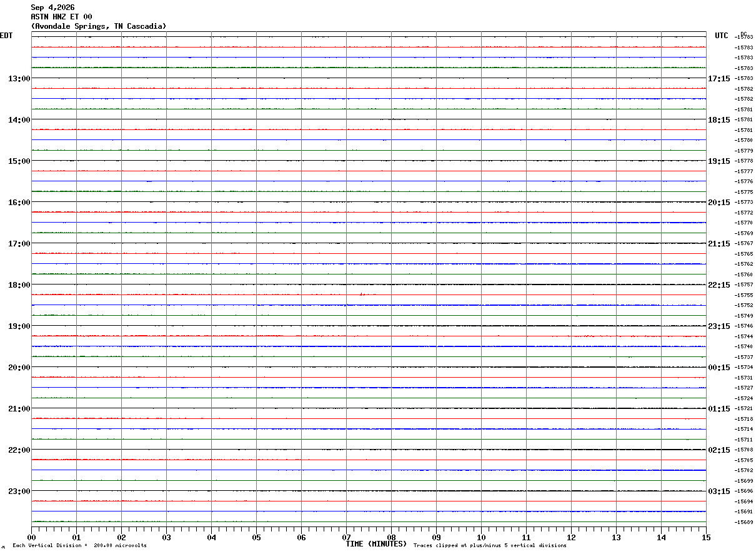The image size is (756, 554).
Task: Click the Sep 4,2026 date header
Action: tap(52, 8)
